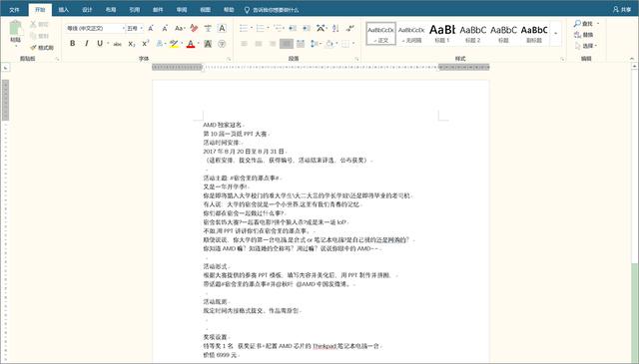Click the numbered list icon
Screen dimensions: 639x364
pyautogui.click(x=260, y=28)
